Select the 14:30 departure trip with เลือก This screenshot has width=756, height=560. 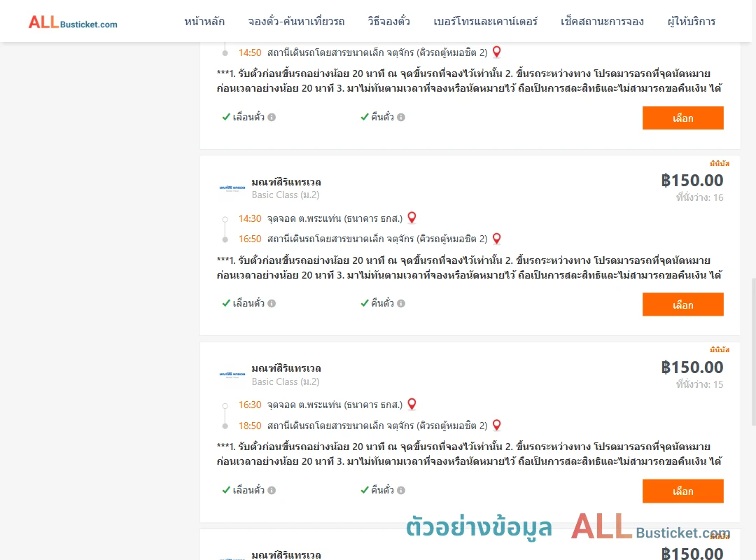pyautogui.click(x=682, y=304)
